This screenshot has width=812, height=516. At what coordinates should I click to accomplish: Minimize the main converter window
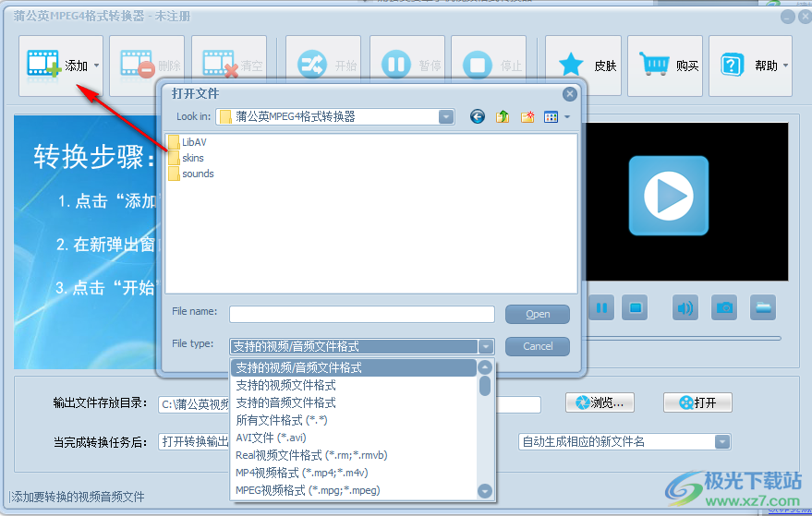pos(788,18)
